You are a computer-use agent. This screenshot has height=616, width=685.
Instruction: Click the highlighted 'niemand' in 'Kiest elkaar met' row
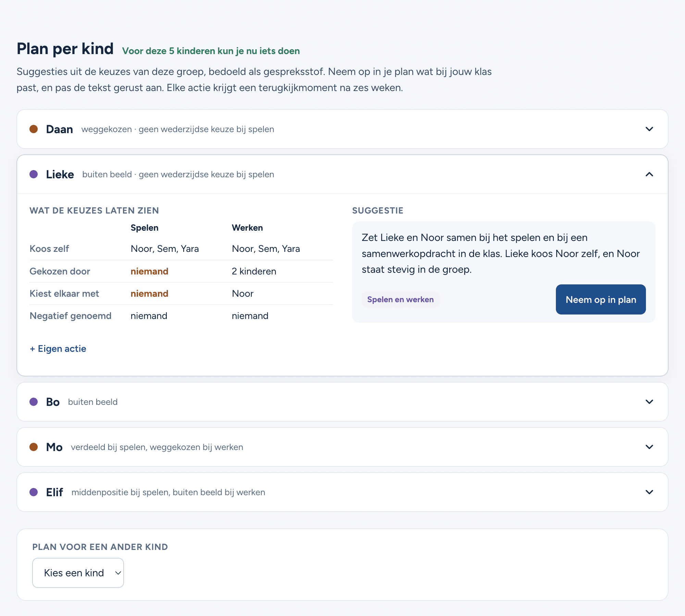[x=149, y=294]
